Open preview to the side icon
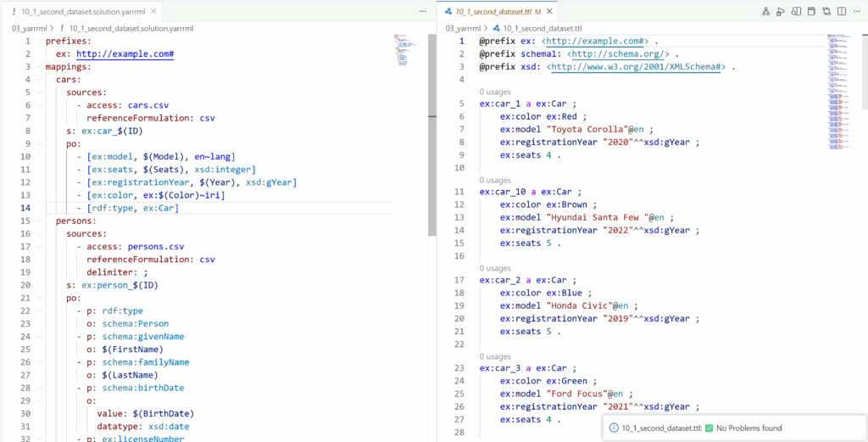868x442 pixels. click(796, 11)
